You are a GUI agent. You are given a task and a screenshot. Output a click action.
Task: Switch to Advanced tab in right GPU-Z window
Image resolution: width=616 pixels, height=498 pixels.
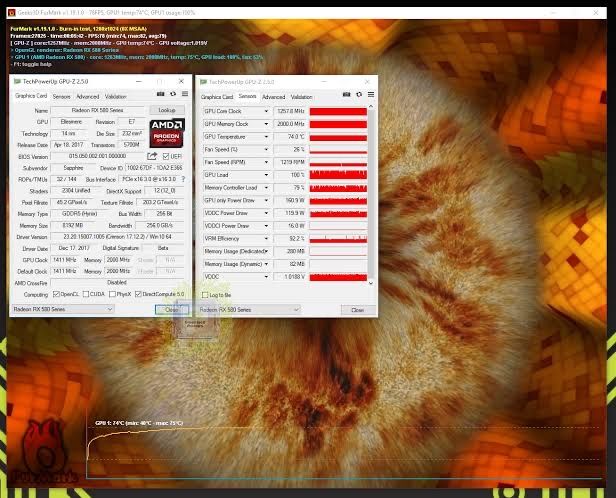[273, 97]
